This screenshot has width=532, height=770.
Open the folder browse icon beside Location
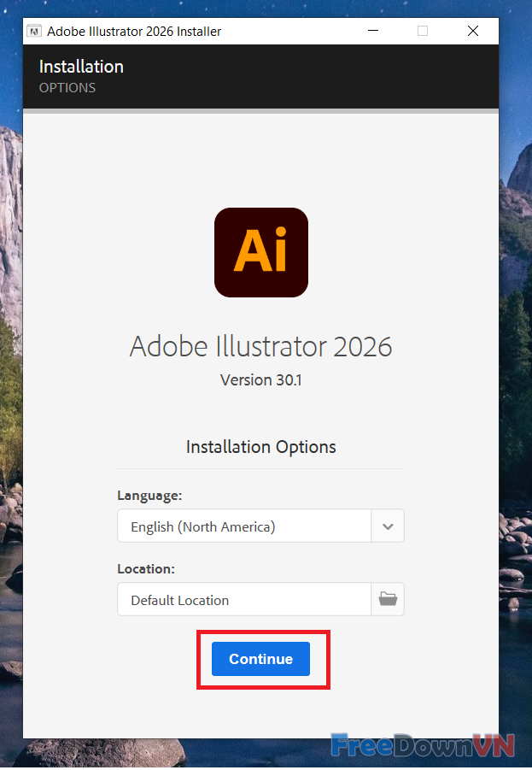[x=388, y=599]
